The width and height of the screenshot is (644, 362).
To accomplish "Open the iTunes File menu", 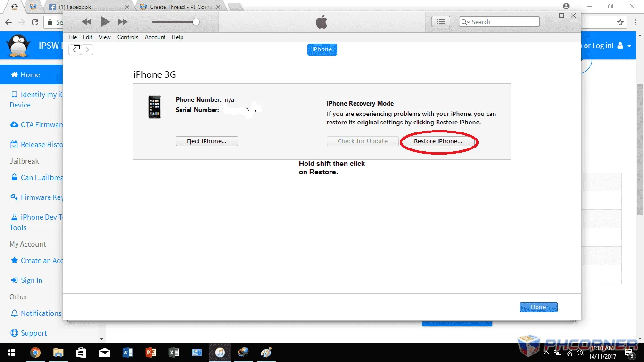I will (x=73, y=37).
